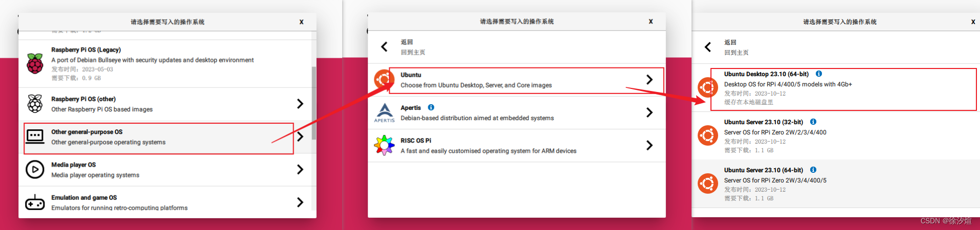Click the Raspberry Pi OS (Legacy) raspberry icon
Image resolution: width=980 pixels, height=230 pixels.
[x=35, y=64]
